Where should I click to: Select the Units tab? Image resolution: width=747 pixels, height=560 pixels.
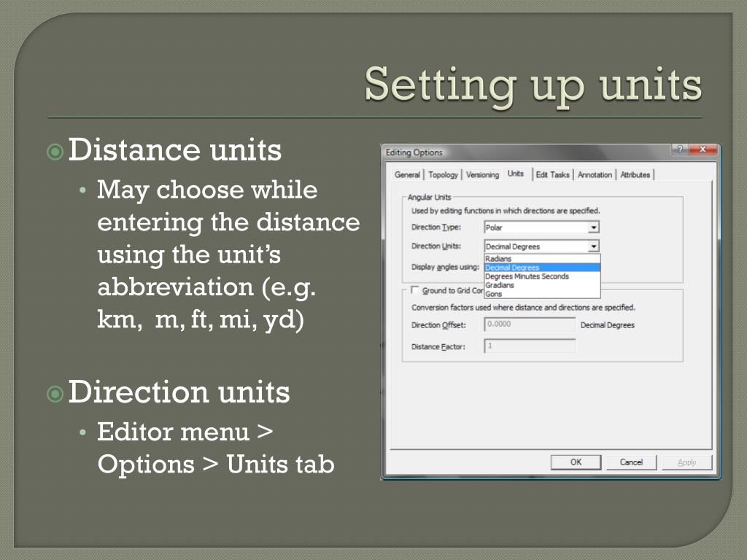tap(516, 174)
